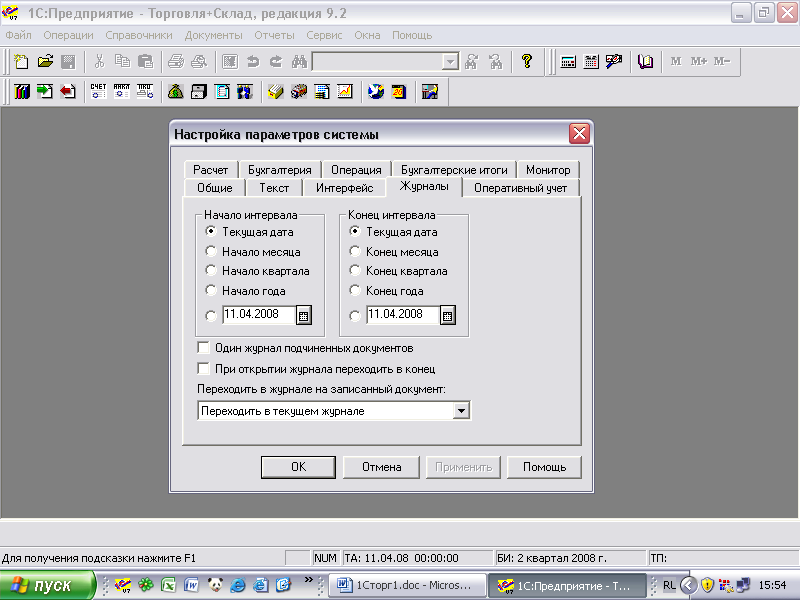Image resolution: width=800 pixels, height=600 pixels.
Task: Click the OK button
Action: [x=298, y=467]
